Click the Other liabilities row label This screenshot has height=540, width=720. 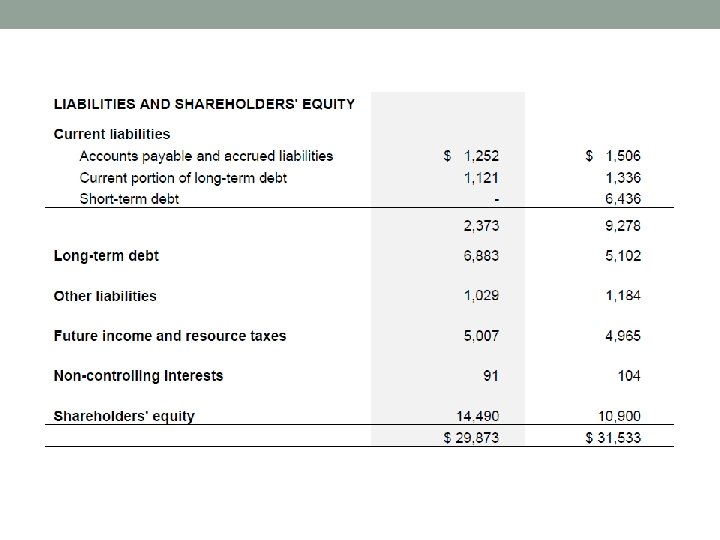[x=105, y=296]
